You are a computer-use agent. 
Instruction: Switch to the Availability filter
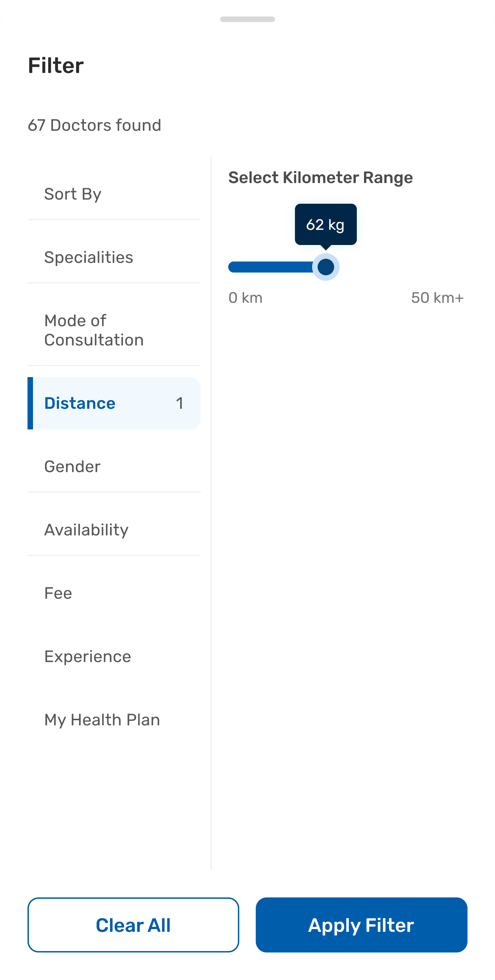click(114, 530)
